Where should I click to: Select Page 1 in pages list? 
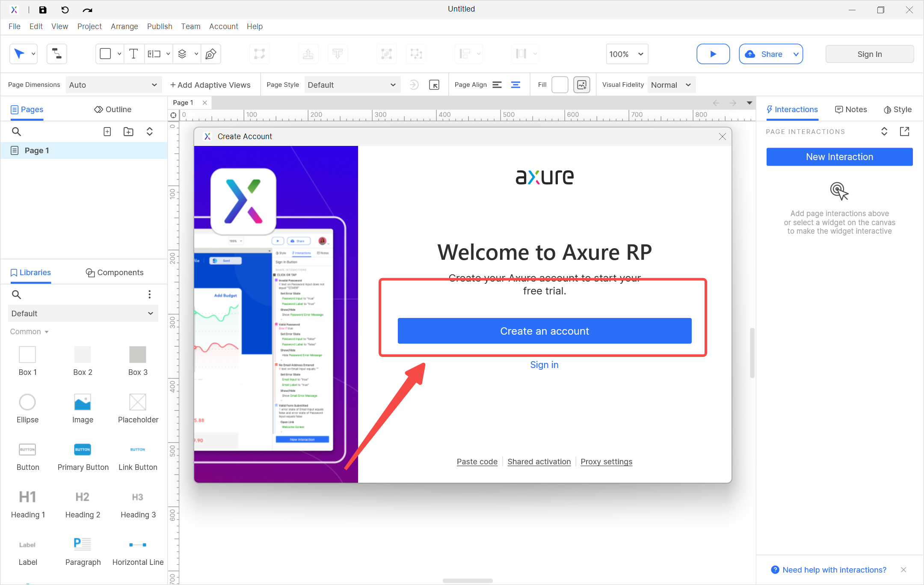pyautogui.click(x=84, y=151)
